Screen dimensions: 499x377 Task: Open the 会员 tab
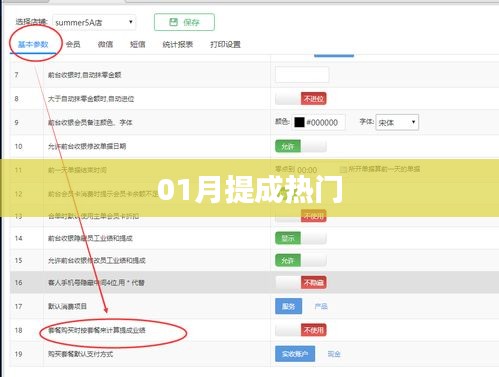point(73,44)
